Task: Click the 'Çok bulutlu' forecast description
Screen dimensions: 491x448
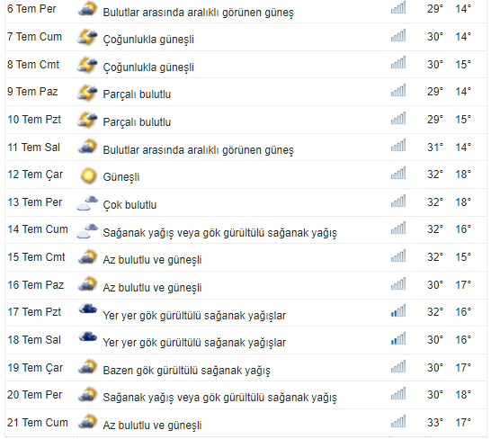Action: coord(129,205)
